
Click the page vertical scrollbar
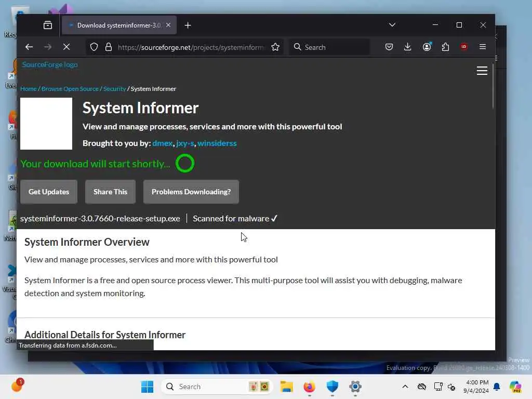[493, 87]
